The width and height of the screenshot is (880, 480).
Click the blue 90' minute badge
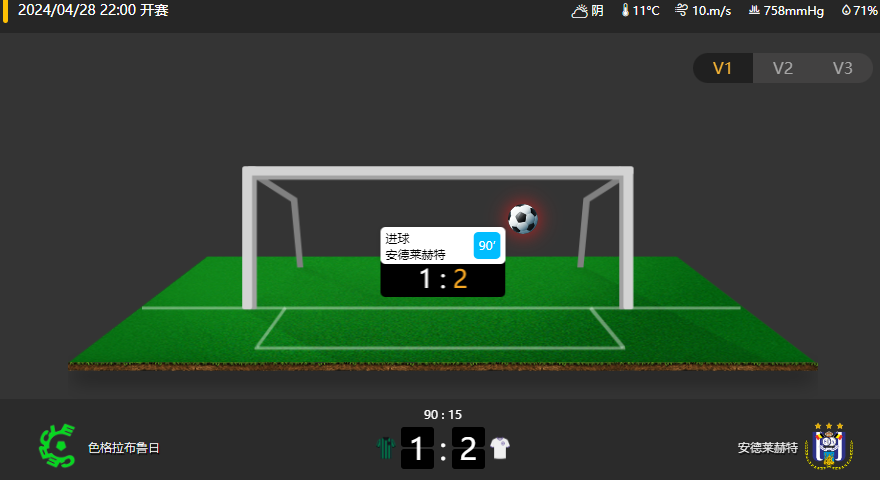487,246
